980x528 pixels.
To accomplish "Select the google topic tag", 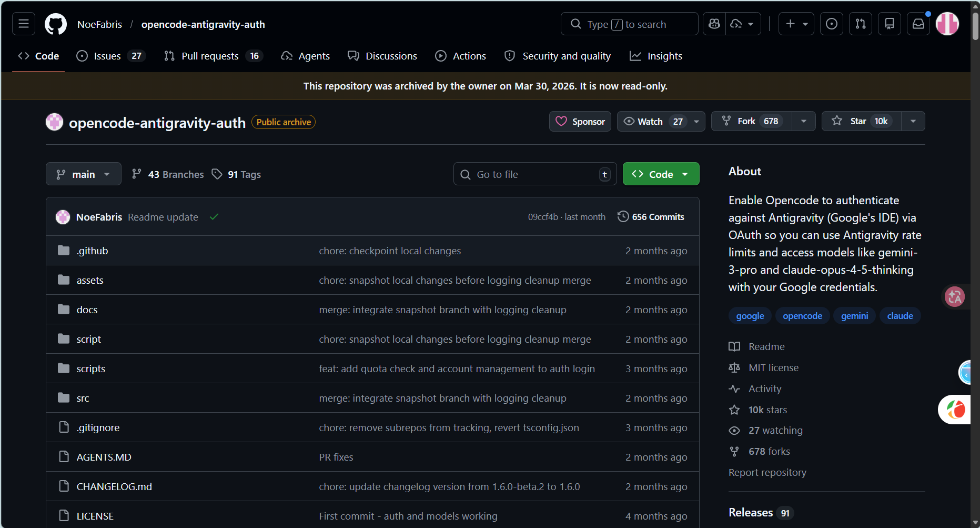I will pyautogui.click(x=750, y=316).
